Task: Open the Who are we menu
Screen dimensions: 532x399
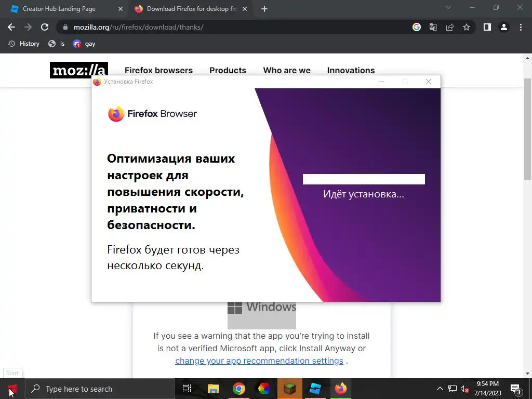Action: 287,70
